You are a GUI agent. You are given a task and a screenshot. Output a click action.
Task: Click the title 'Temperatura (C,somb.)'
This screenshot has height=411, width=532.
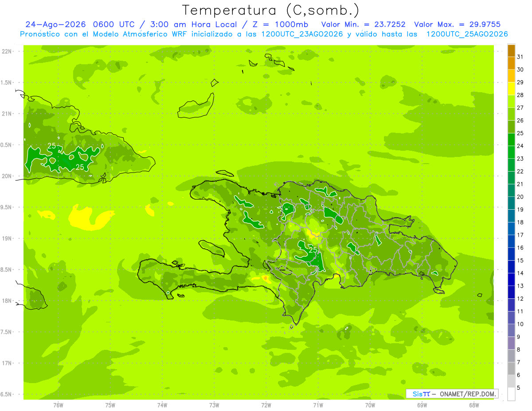pyautogui.click(x=271, y=10)
